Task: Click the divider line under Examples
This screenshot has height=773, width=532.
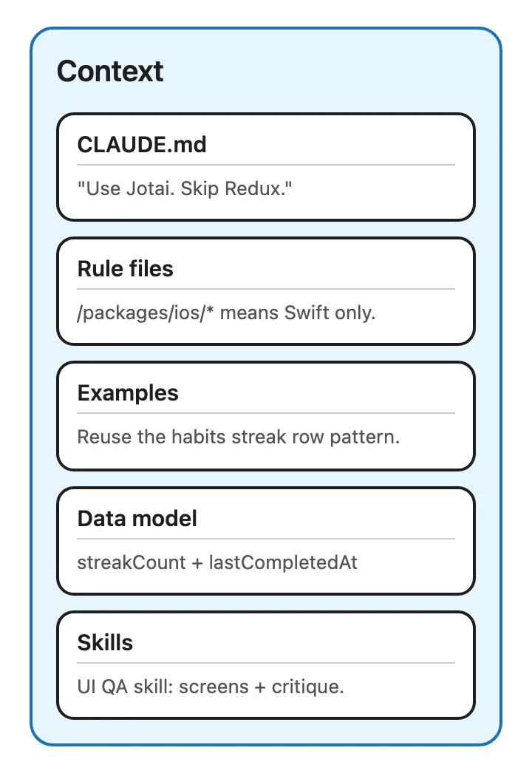Action: 266,413
